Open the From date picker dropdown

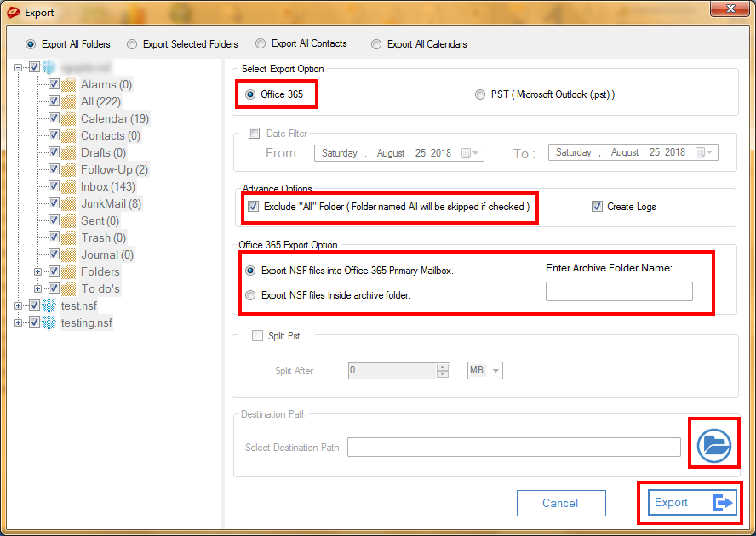click(470, 153)
